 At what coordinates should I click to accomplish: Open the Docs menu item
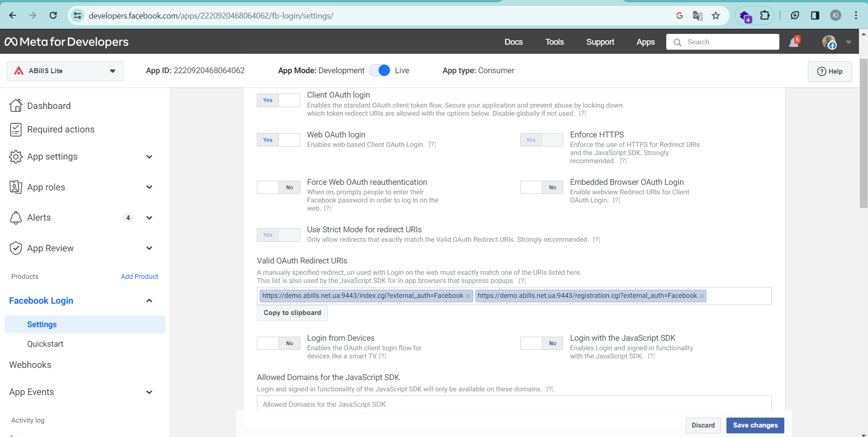513,42
